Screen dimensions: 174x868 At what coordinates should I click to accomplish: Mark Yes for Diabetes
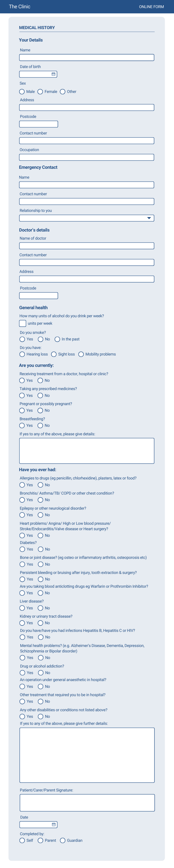22,549
